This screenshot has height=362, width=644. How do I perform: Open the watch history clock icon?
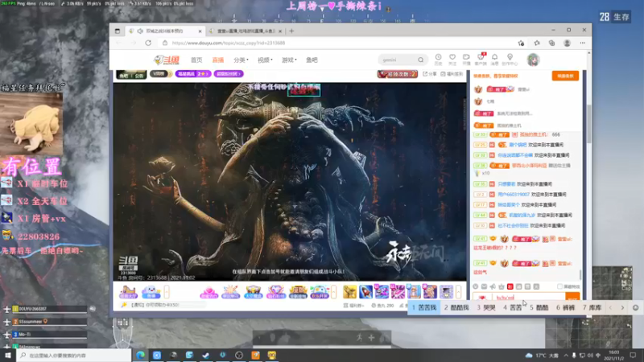pos(438,59)
